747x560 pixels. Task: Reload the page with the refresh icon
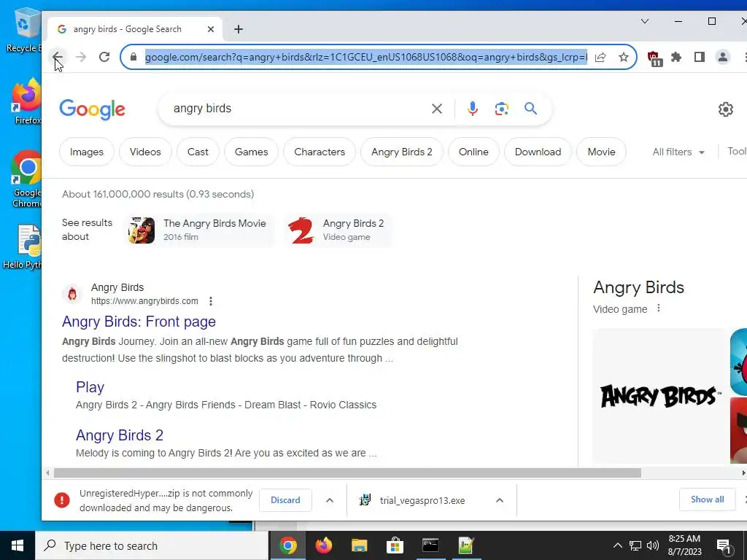click(104, 57)
